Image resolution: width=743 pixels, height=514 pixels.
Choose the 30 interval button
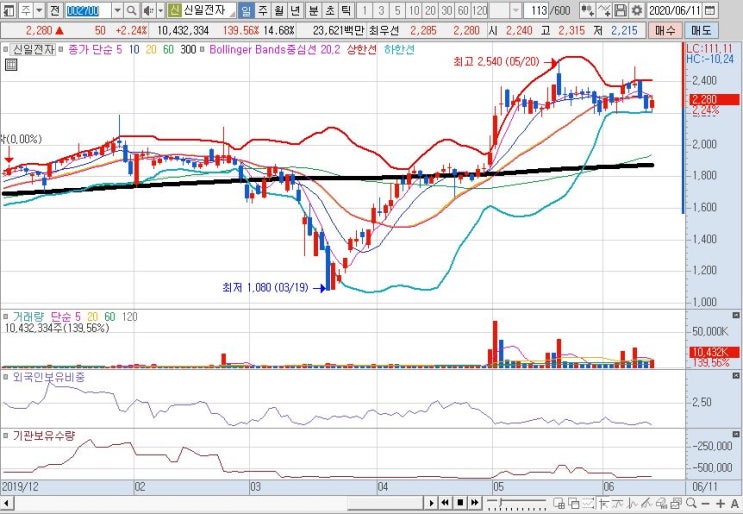[447, 10]
